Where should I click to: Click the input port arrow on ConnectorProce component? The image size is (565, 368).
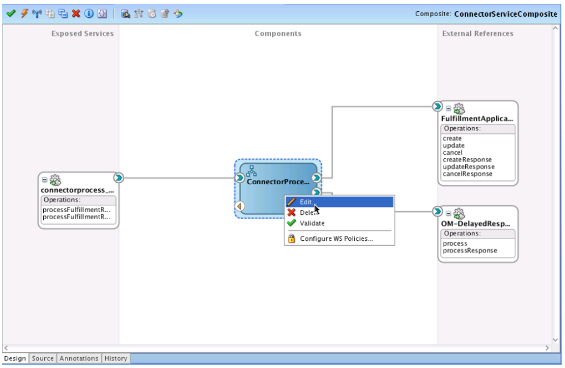[239, 178]
